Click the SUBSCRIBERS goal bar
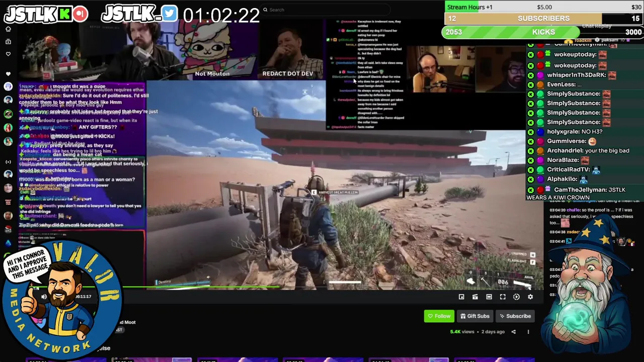The image size is (644, 362). coord(543,19)
